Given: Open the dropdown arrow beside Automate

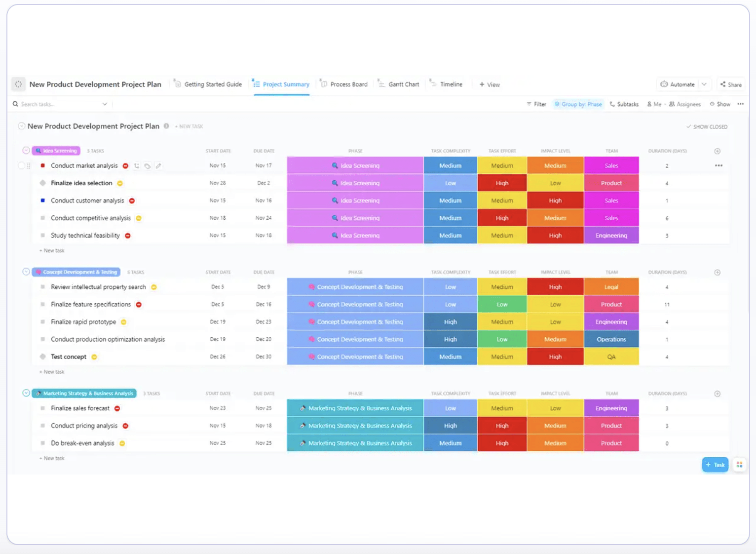Looking at the screenshot, I should click(704, 84).
